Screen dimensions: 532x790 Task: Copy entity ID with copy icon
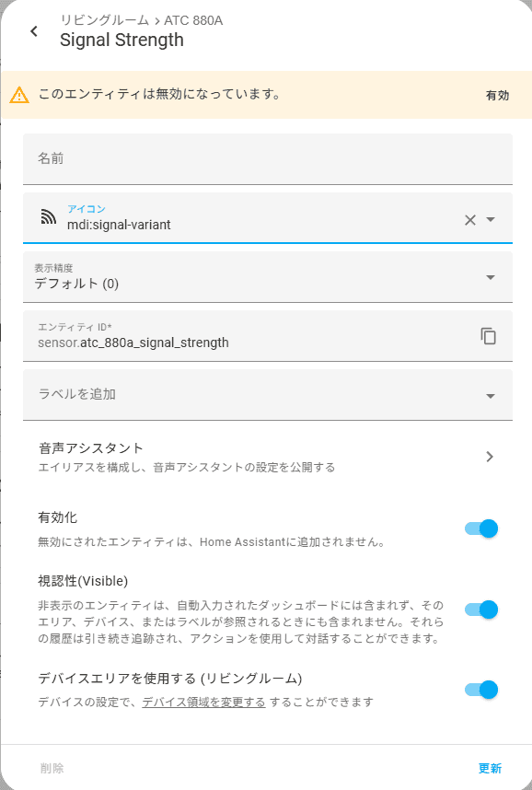point(488,336)
